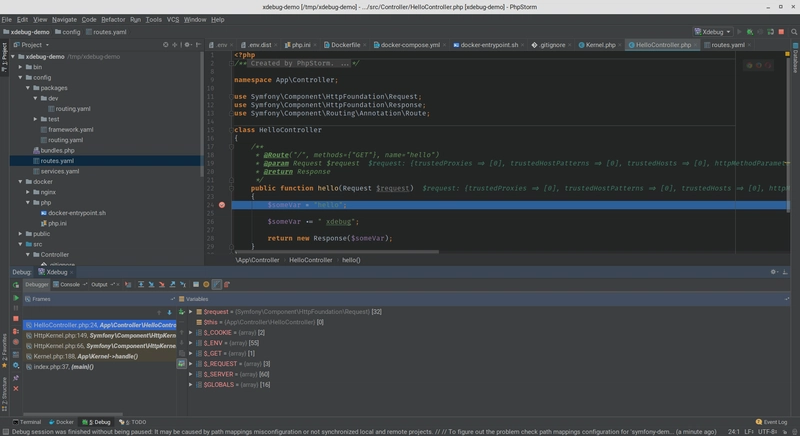The image size is (800, 436).
Task: Click the orange circle icon in debugger toolbar
Action: (206, 285)
